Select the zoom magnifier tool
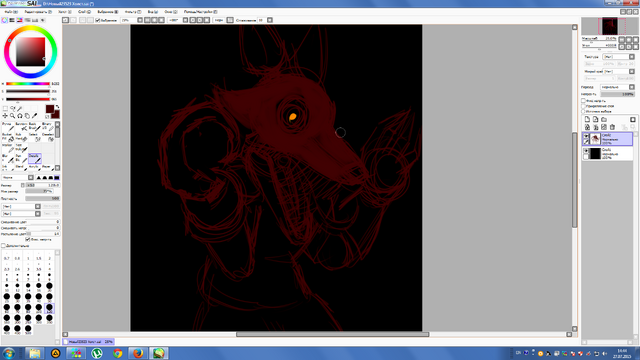 pos(13,116)
